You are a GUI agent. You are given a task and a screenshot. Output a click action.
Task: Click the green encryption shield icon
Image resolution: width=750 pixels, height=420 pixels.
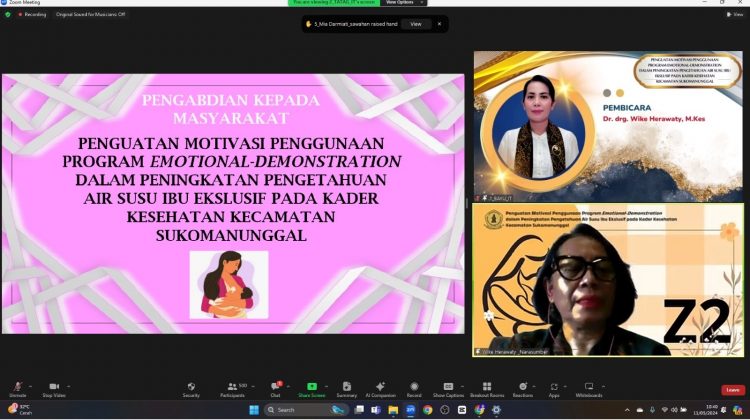coord(8,15)
